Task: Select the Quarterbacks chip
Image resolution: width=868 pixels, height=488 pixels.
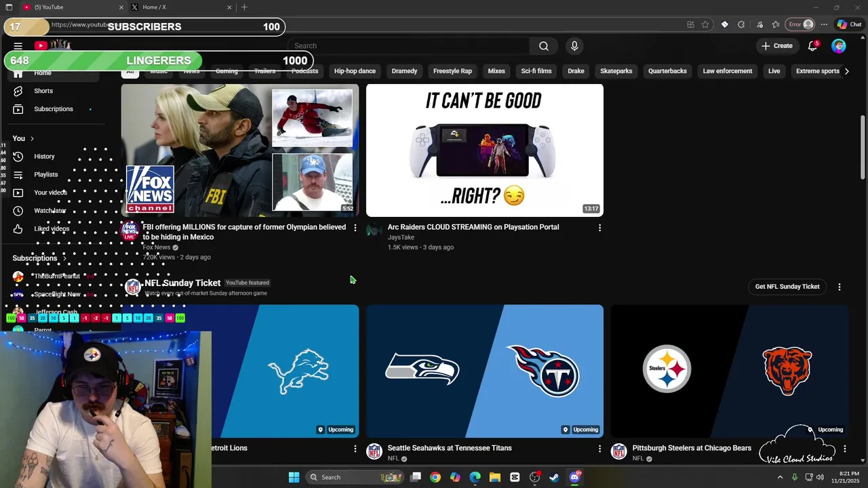Action: (x=667, y=71)
